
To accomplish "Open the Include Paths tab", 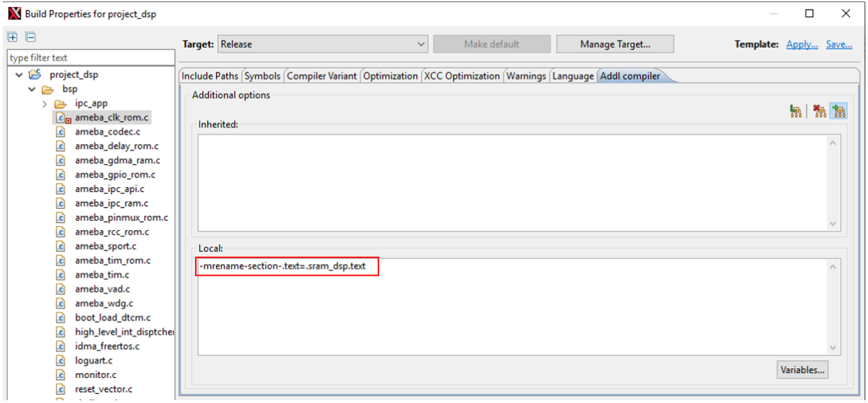I will [210, 76].
